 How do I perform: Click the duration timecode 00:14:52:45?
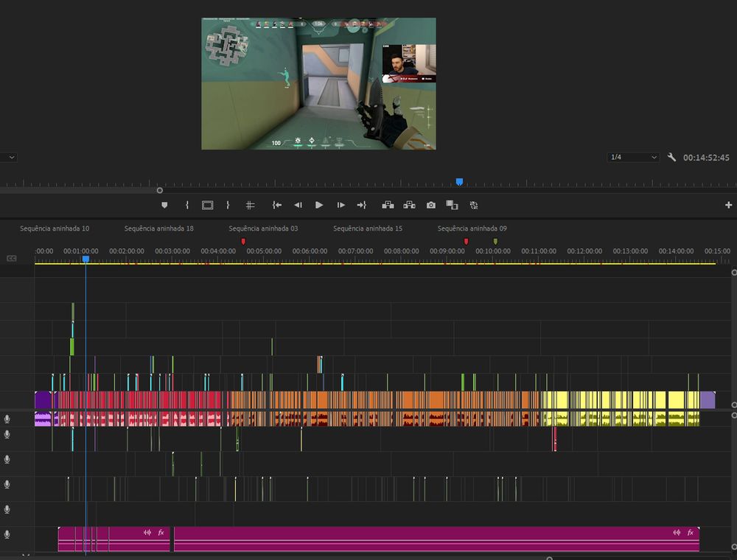pos(706,158)
